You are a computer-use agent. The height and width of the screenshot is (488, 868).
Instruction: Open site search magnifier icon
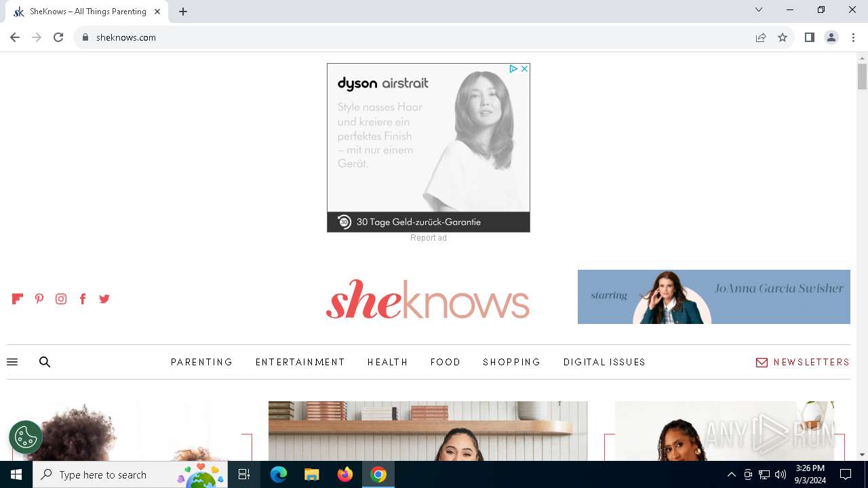pyautogui.click(x=45, y=362)
